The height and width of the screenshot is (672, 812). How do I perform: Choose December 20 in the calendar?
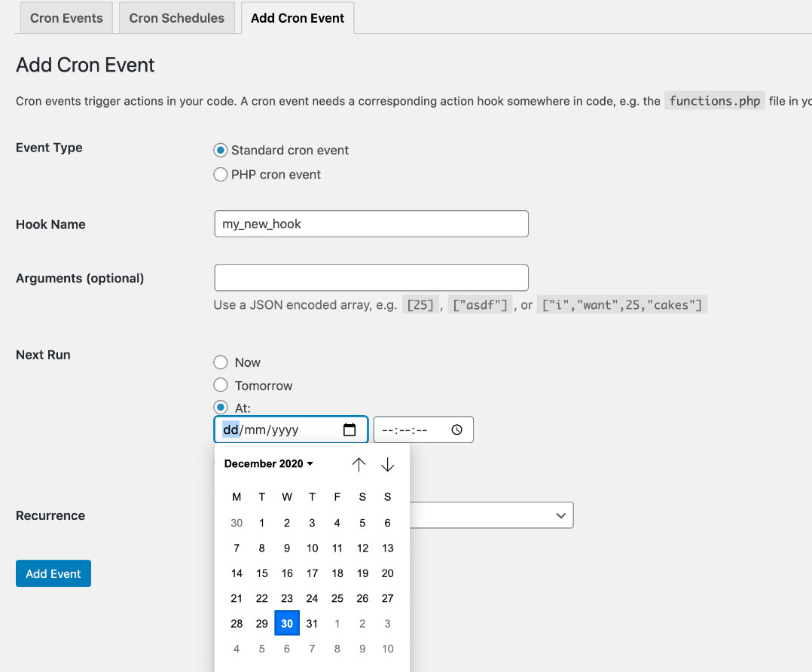387,573
